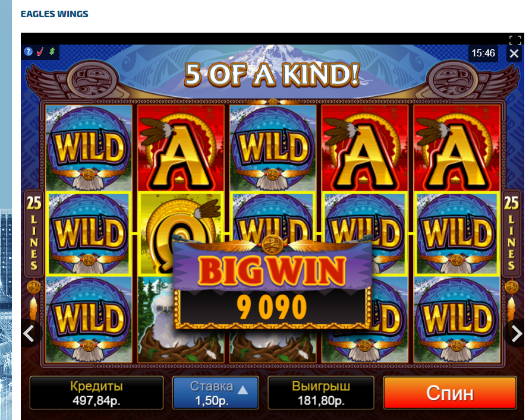
Task: Click the Q symbol on second reel
Action: click(x=181, y=233)
